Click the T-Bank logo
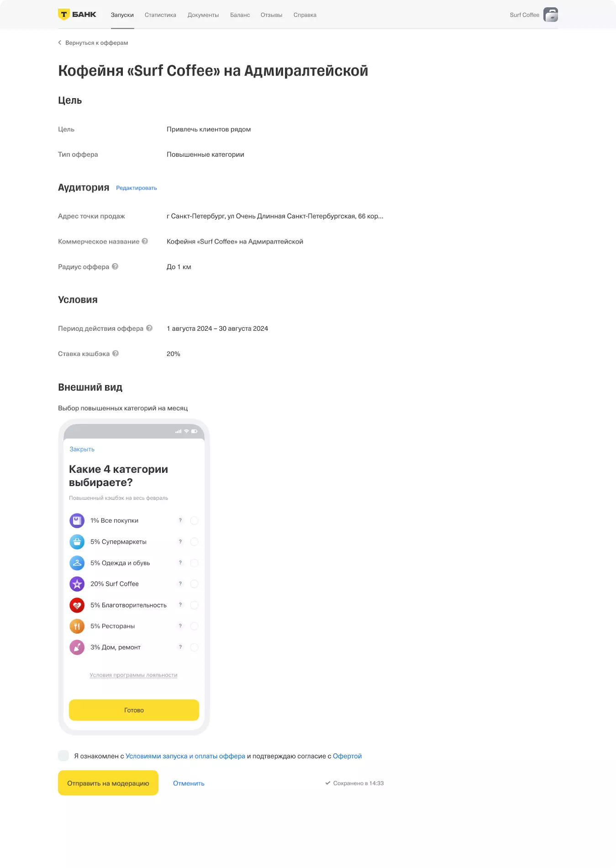Image resolution: width=616 pixels, height=868 pixels. 77,15
